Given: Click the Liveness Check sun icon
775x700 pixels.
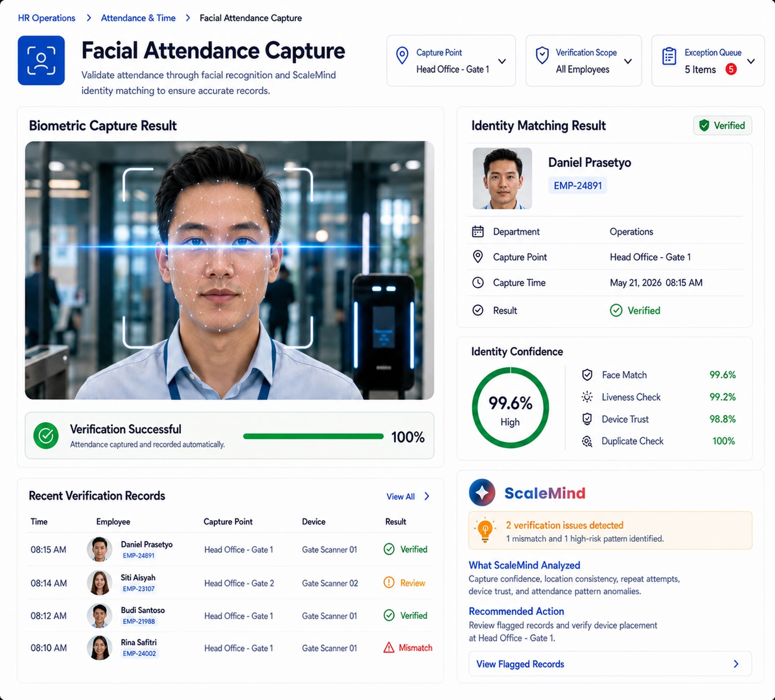Looking at the screenshot, I should tap(587, 397).
